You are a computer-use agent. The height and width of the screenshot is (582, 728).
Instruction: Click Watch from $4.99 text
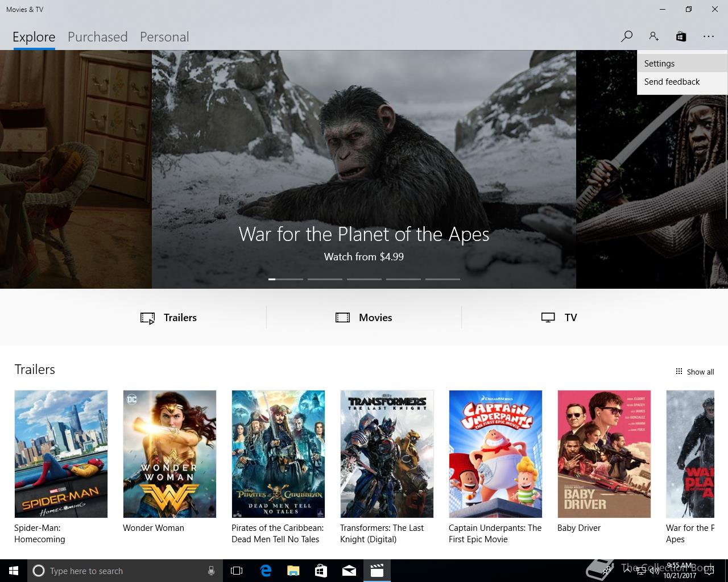364,257
